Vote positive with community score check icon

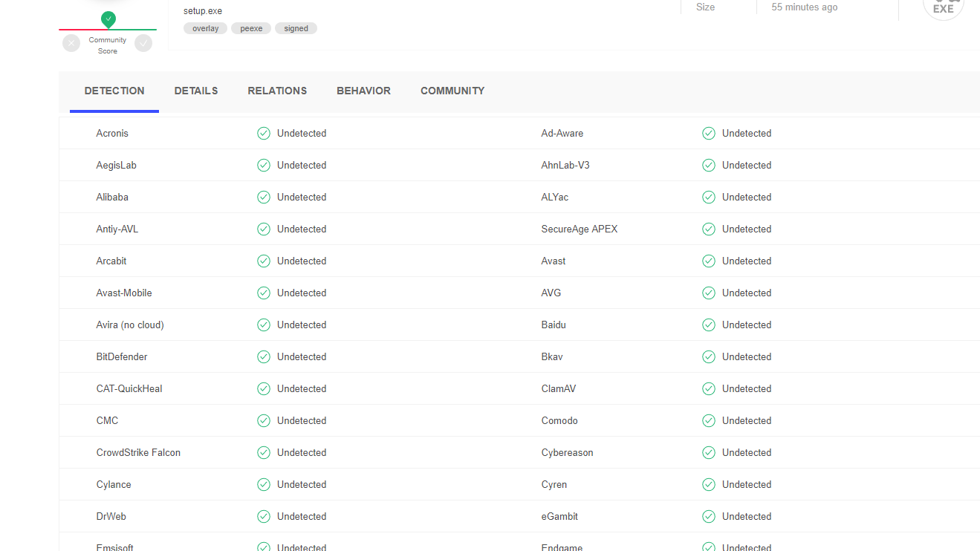tap(143, 43)
